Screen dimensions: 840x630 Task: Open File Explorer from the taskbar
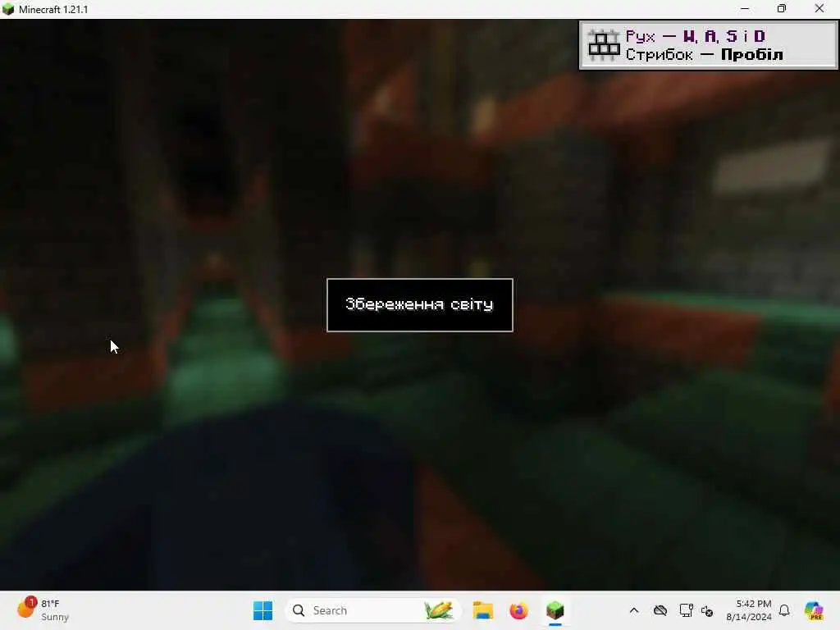coord(482,610)
